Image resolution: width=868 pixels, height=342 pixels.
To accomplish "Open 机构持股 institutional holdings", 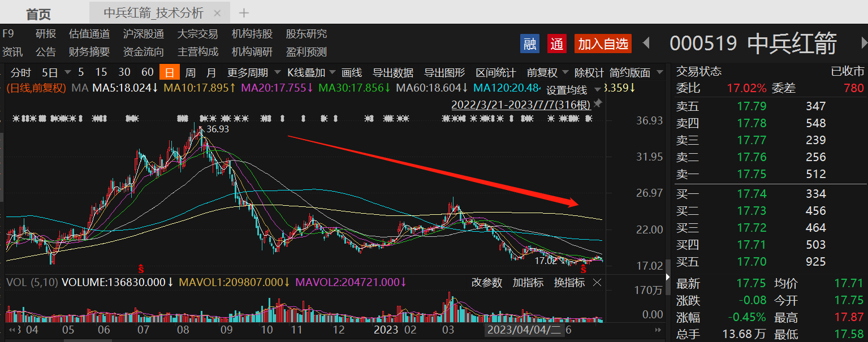I will point(252,34).
